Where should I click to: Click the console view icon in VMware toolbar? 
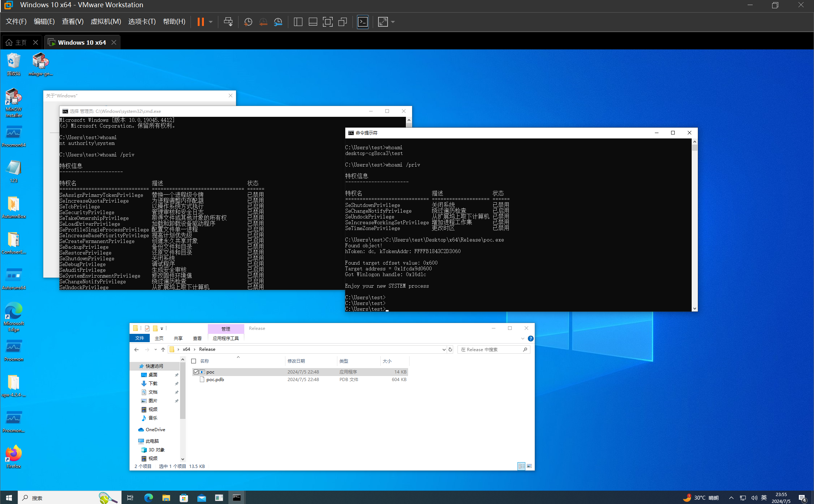[363, 22]
